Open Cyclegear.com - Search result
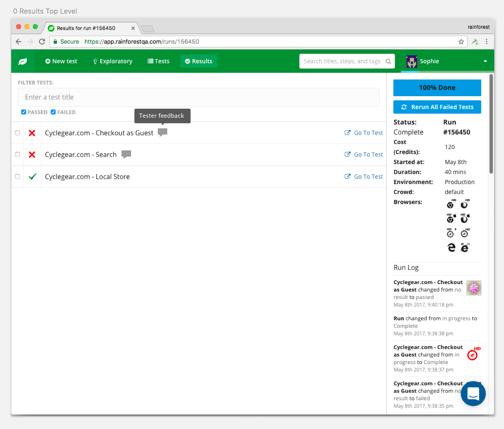Screen dimensions: 504x429 click(x=81, y=154)
